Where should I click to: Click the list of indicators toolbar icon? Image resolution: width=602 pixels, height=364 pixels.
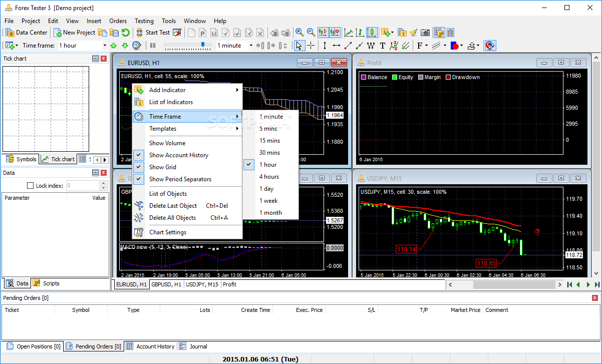pyautogui.click(x=402, y=33)
